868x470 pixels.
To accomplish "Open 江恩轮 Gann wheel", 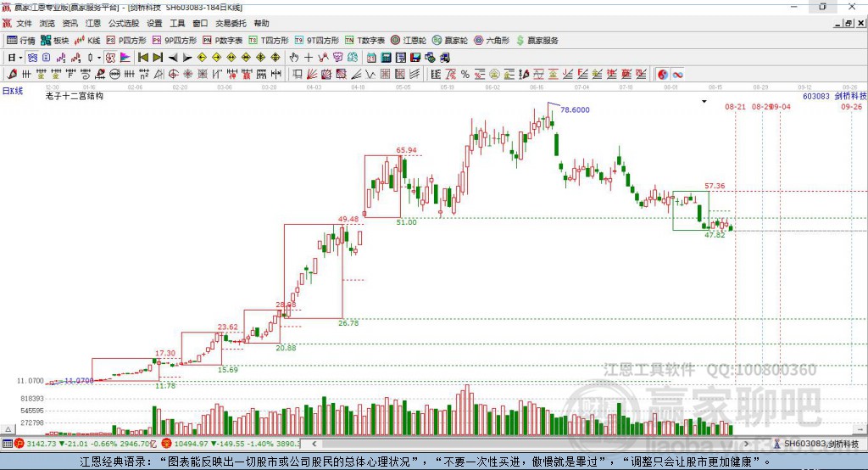I will [x=409, y=41].
